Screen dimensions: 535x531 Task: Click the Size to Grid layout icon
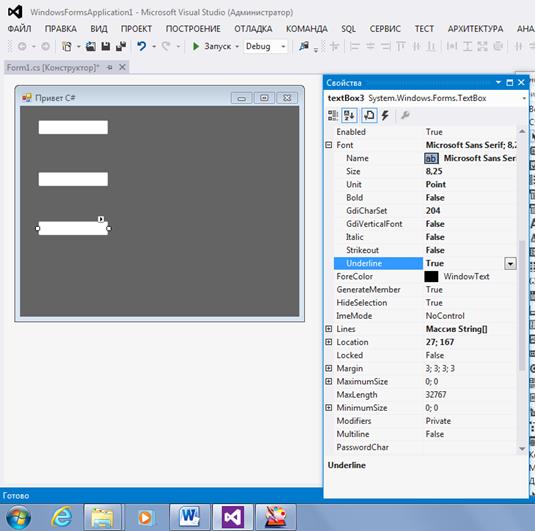tap(498, 46)
